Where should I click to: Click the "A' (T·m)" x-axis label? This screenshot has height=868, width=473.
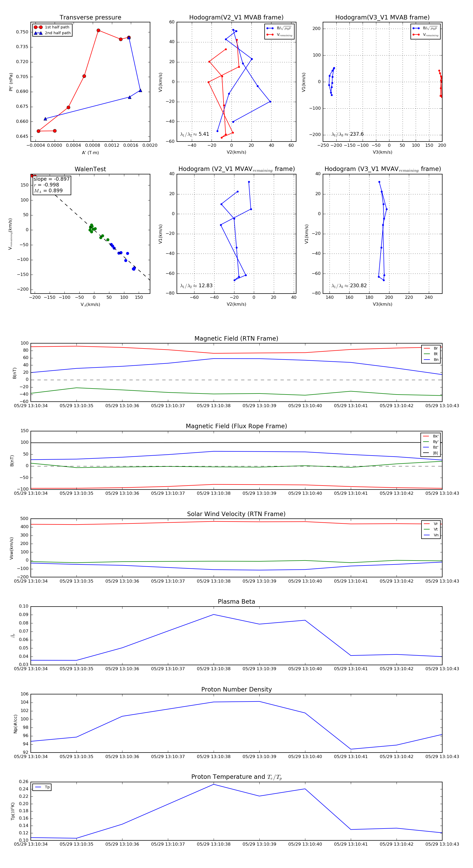(x=90, y=153)
